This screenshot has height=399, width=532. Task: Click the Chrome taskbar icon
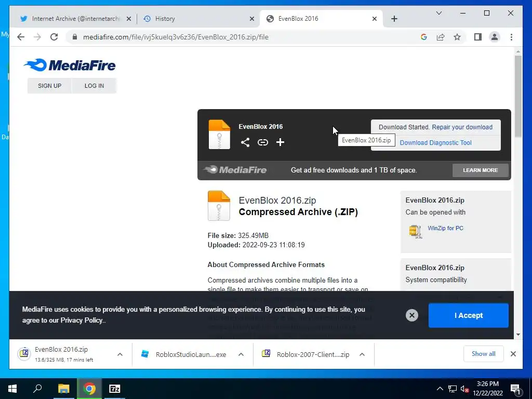pyautogui.click(x=89, y=389)
